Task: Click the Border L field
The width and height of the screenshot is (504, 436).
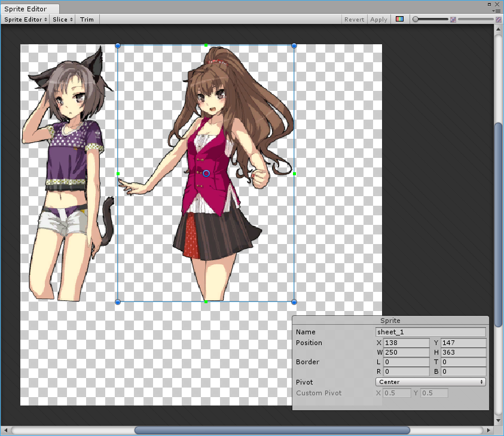Action: (x=407, y=362)
